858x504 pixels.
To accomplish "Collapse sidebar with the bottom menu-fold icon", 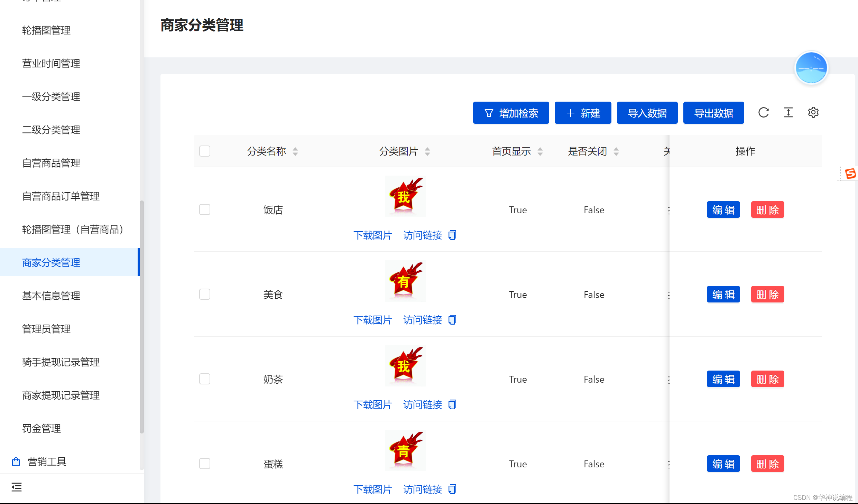I will click(x=16, y=487).
